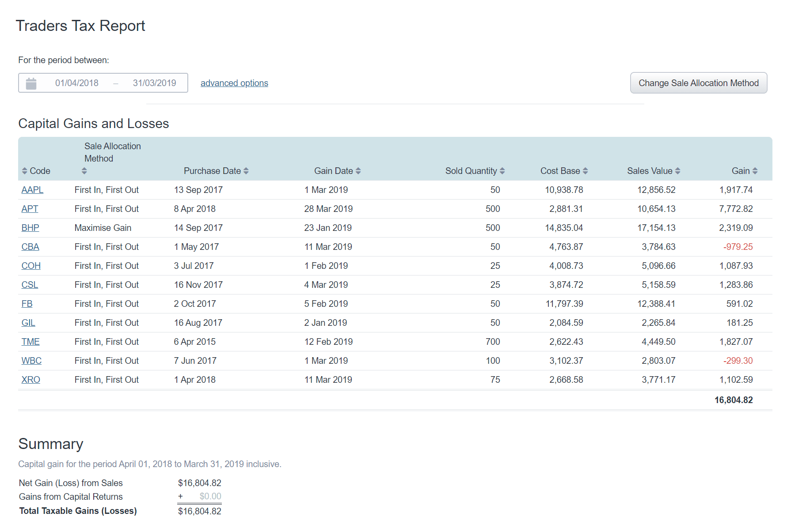Select AAPL purchase date 13 Sep 2017
Screen dimensions: 791x532
pos(198,190)
